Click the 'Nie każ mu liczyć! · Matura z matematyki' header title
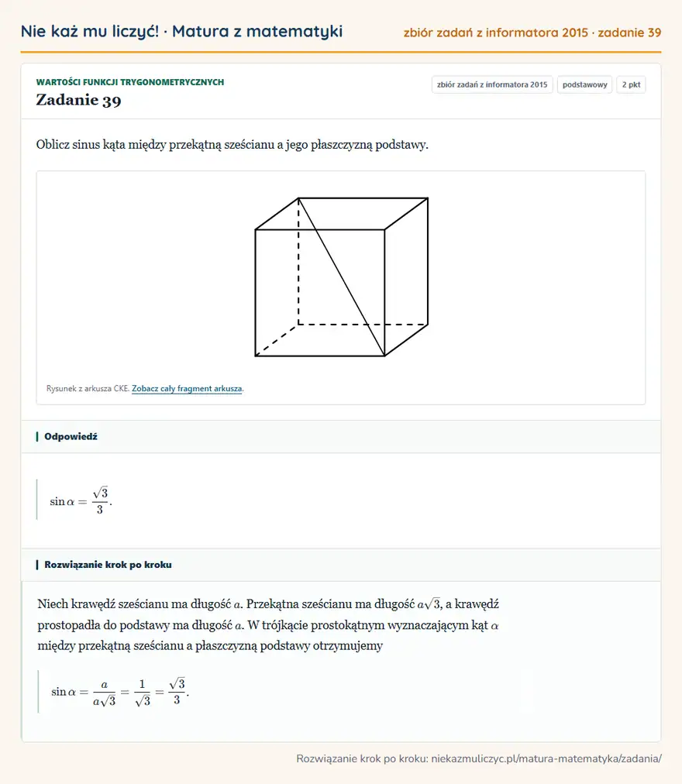 181,32
